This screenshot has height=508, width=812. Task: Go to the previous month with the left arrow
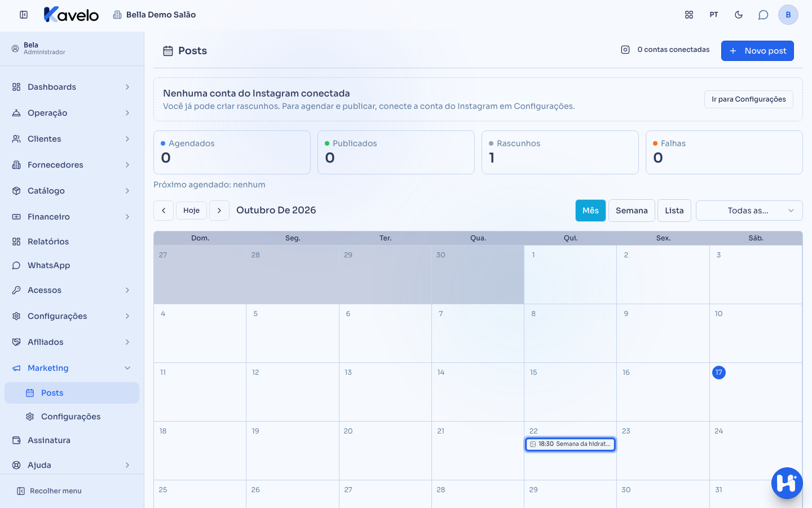click(x=164, y=211)
